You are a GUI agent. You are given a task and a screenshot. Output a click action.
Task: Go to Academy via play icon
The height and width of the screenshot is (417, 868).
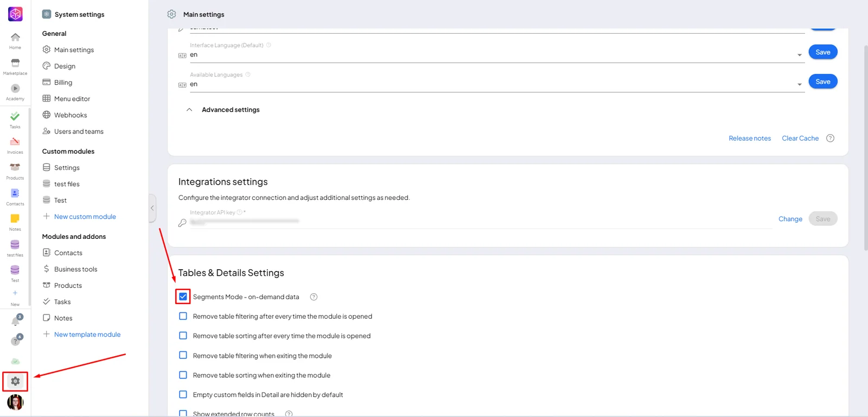point(15,89)
